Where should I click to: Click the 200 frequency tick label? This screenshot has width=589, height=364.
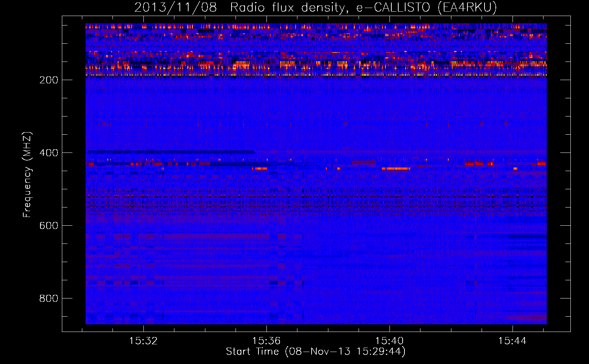(49, 80)
